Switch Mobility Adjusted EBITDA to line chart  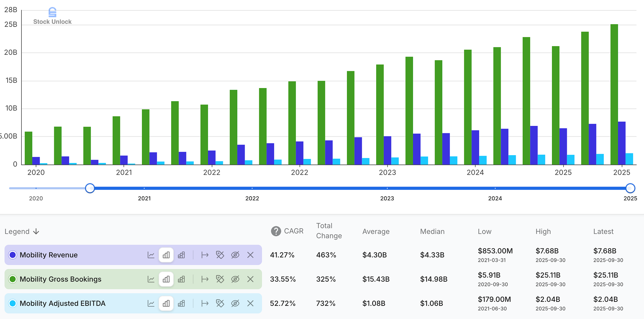(151, 303)
